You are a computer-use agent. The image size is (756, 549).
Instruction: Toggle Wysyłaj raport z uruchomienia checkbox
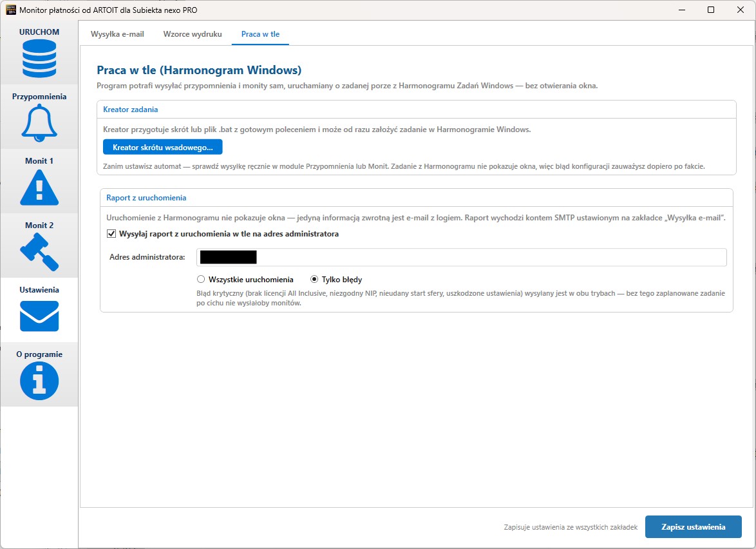point(111,233)
